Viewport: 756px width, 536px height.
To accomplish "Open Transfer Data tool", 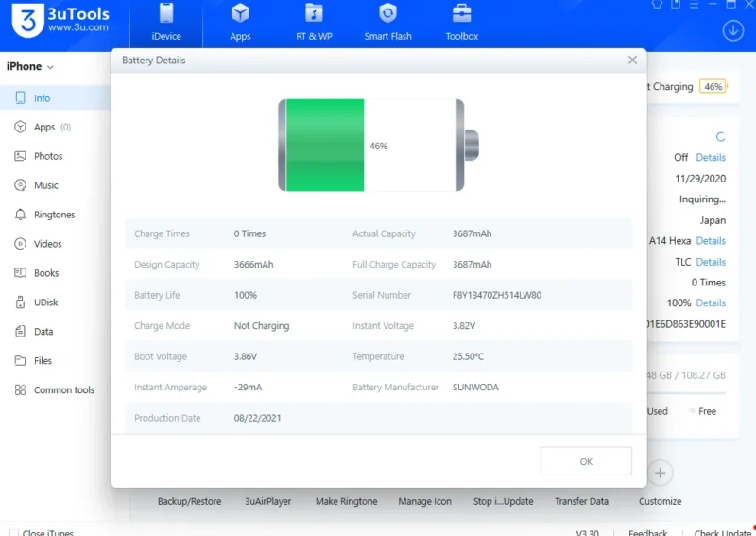I will click(581, 501).
